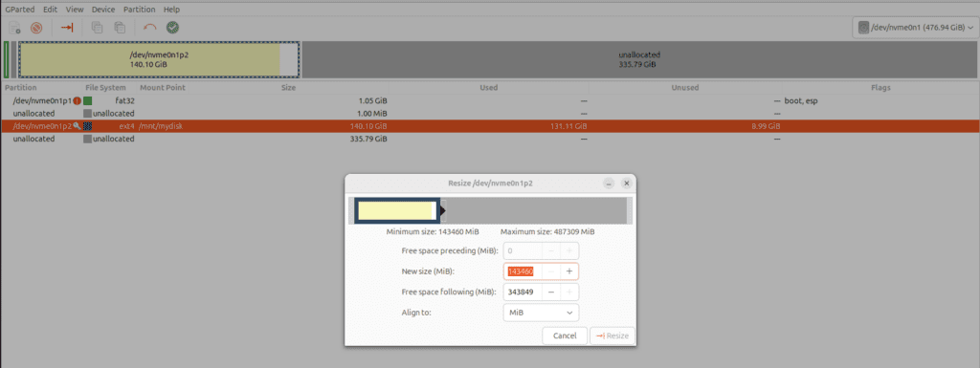The width and height of the screenshot is (980, 368).
Task: Click the Paste partition toolbar icon
Action: pyautogui.click(x=120, y=28)
